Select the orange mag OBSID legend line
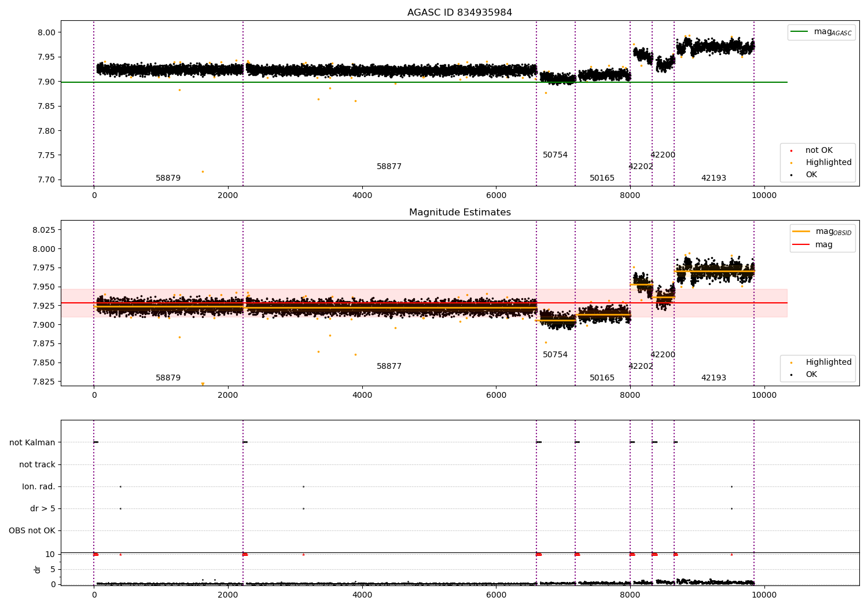This screenshot has height=608, width=868. (x=801, y=232)
